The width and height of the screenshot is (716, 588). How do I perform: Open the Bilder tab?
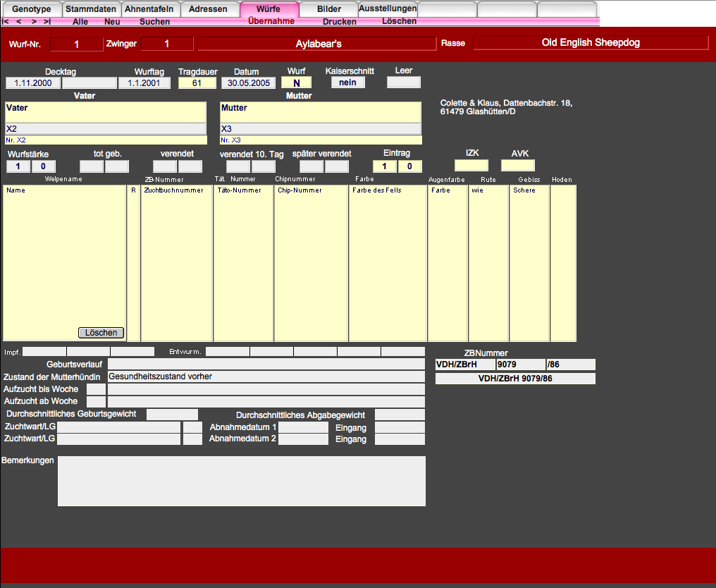329,9
